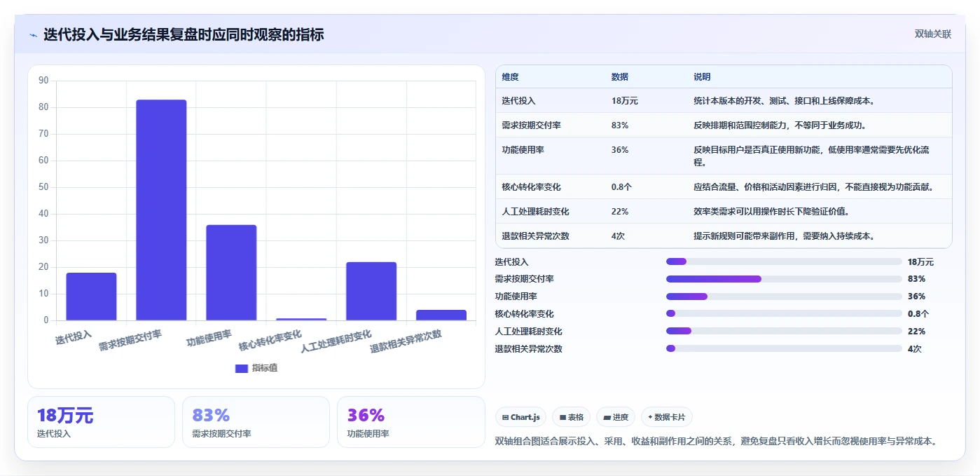The height and width of the screenshot is (476, 980).
Task: Click the 双轴关联 label in the header
Action: pyautogui.click(x=933, y=34)
